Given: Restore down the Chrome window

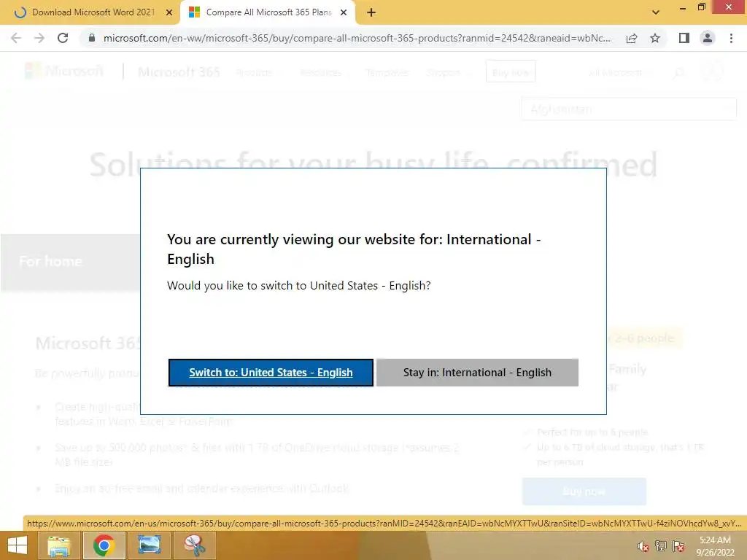Looking at the screenshot, I should click(x=702, y=7).
